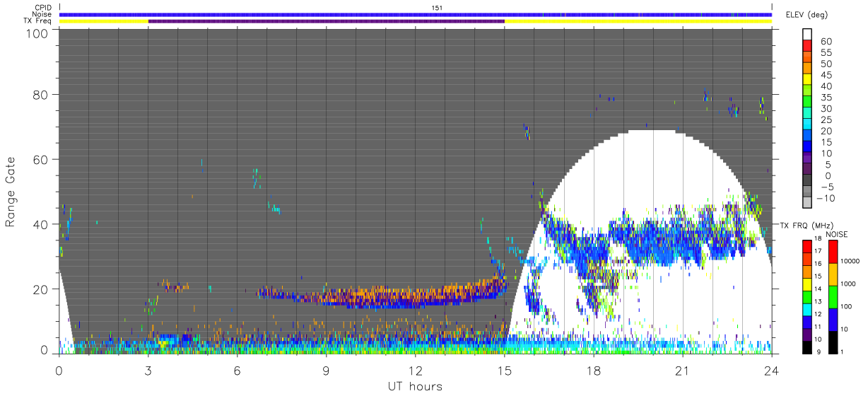Screen dimensions: 868x401
Task: Click the 'Noise' strip label at top left
Action: [x=42, y=14]
